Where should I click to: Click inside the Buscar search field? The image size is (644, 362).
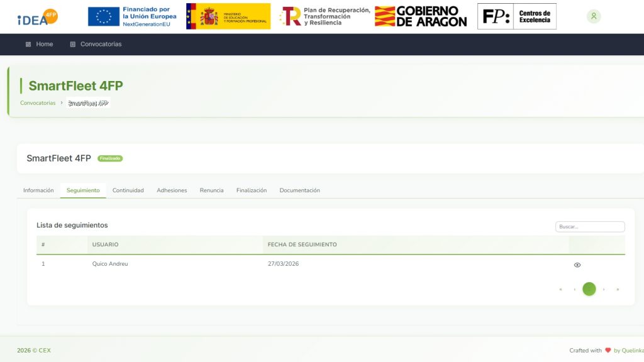point(589,226)
